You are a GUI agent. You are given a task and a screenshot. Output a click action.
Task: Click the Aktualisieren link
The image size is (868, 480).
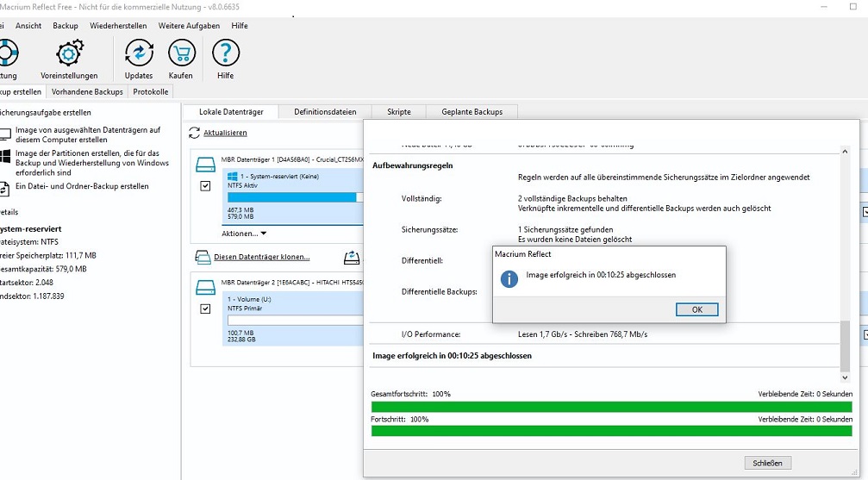click(225, 133)
